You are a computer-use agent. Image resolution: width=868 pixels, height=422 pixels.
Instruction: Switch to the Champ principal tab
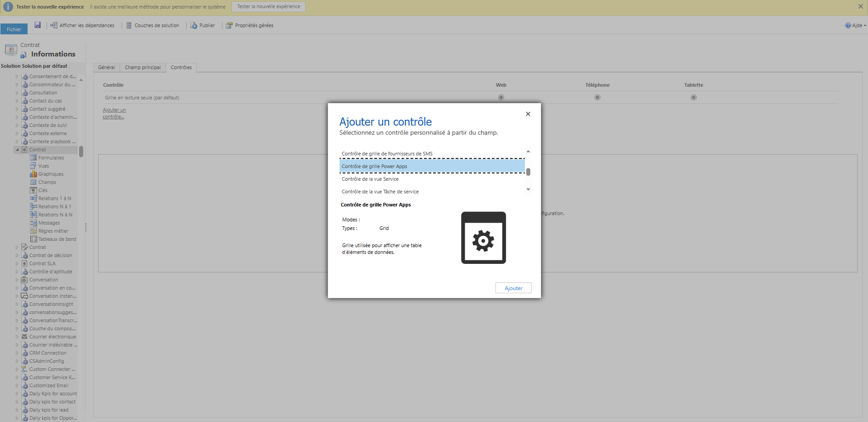click(x=143, y=67)
